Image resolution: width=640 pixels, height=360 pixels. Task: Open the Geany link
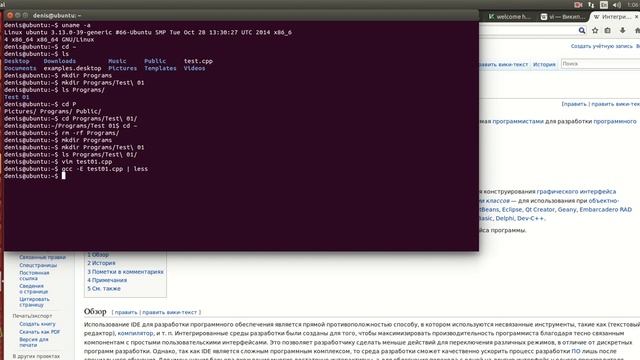pyautogui.click(x=567, y=209)
